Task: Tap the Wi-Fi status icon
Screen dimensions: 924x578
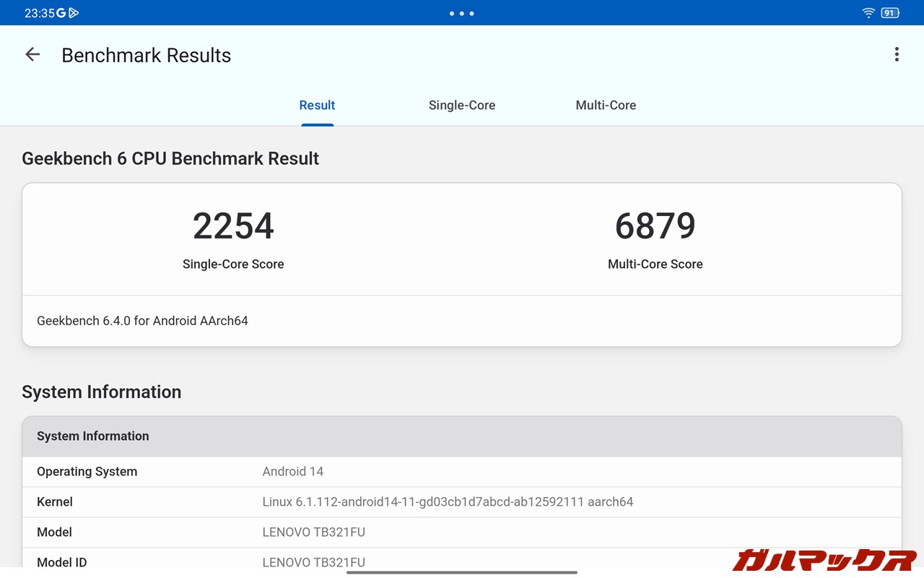Action: (868, 13)
